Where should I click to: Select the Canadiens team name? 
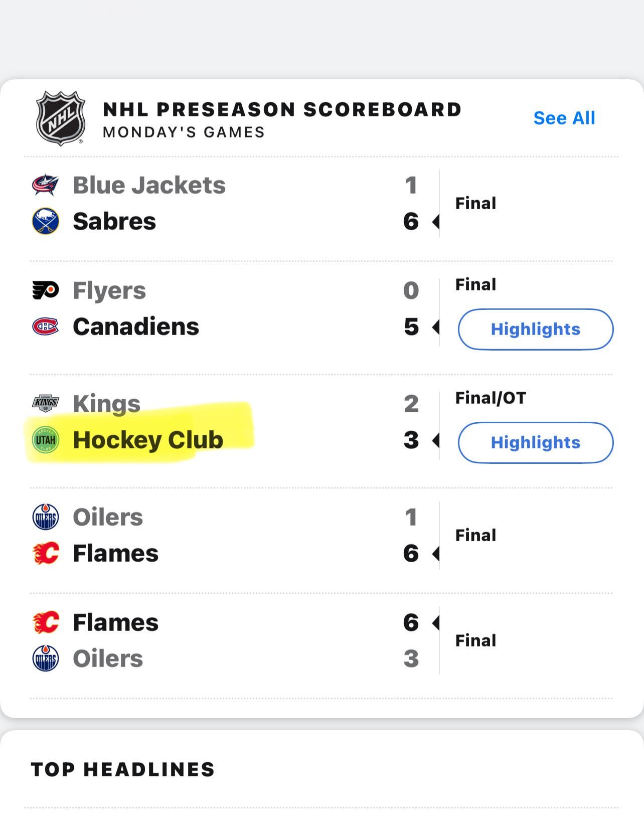tap(136, 326)
